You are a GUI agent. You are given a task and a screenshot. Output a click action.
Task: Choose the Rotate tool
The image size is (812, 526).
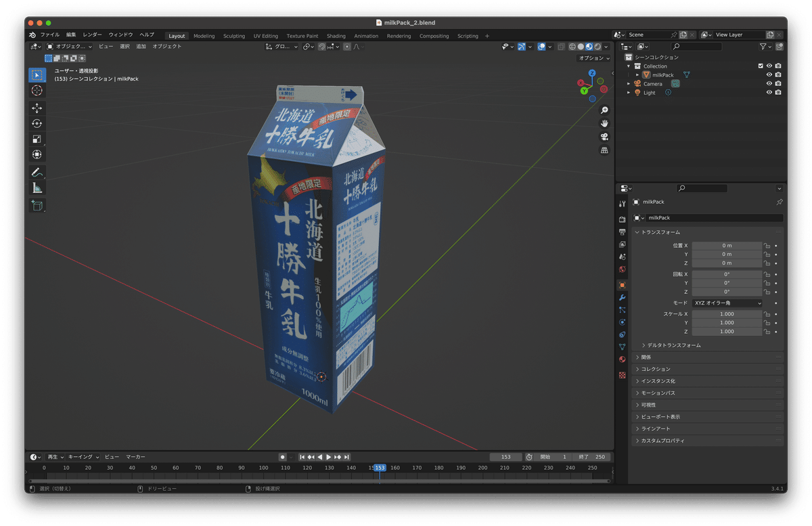point(37,124)
